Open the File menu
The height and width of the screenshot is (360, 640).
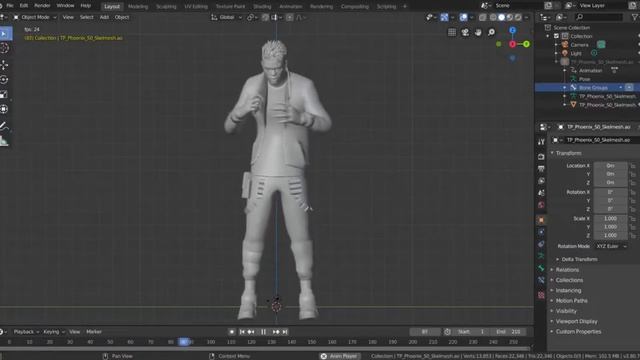[10, 6]
